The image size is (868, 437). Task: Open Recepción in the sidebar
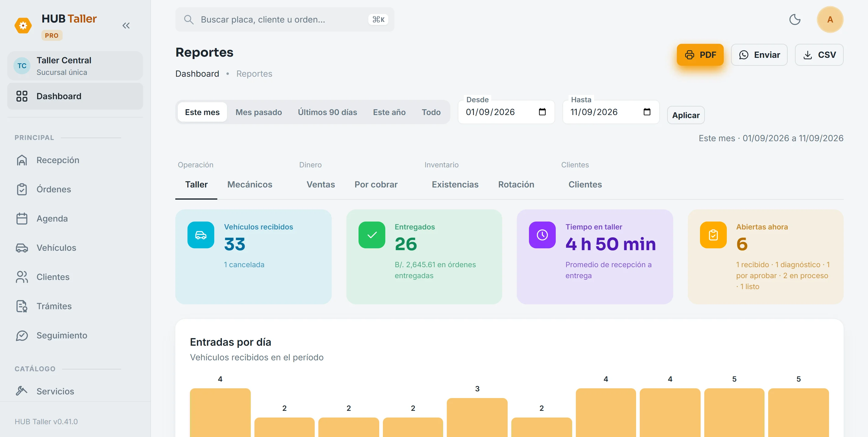click(x=75, y=160)
